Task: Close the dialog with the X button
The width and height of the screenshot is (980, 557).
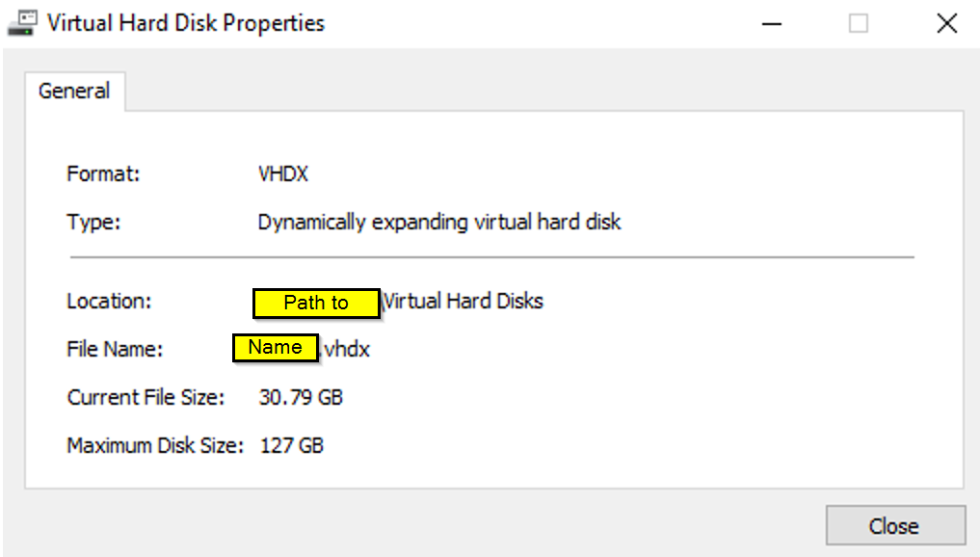Action: [946, 23]
